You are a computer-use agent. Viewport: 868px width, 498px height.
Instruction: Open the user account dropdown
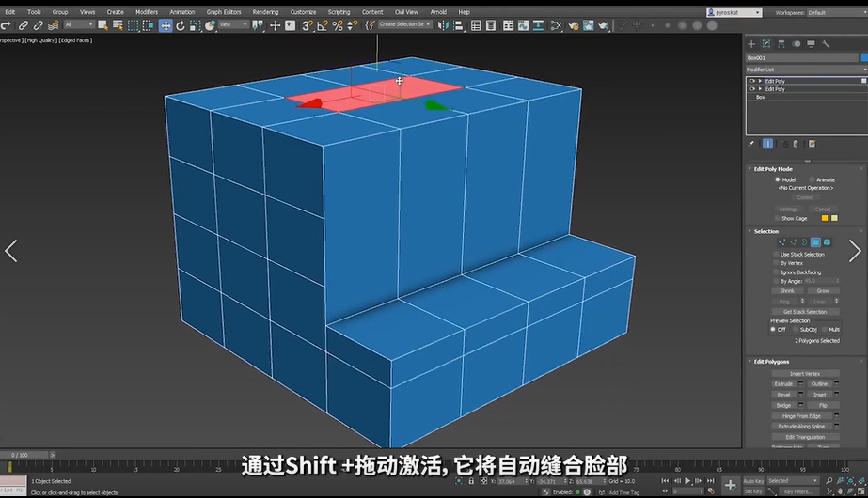click(x=734, y=12)
